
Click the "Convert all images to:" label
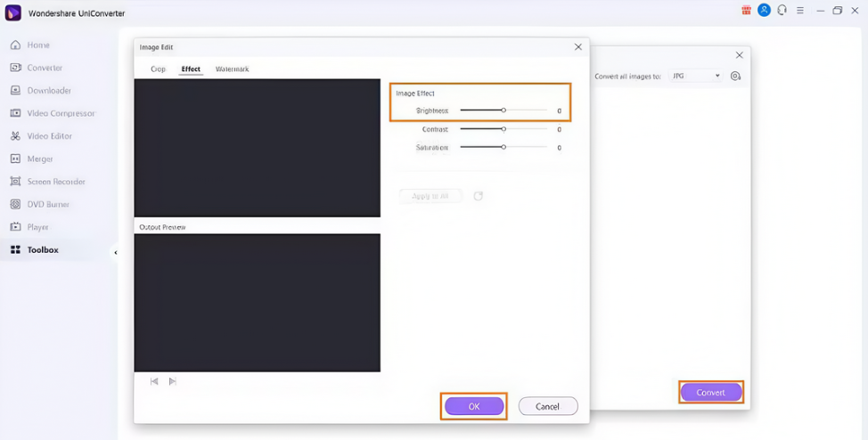627,77
